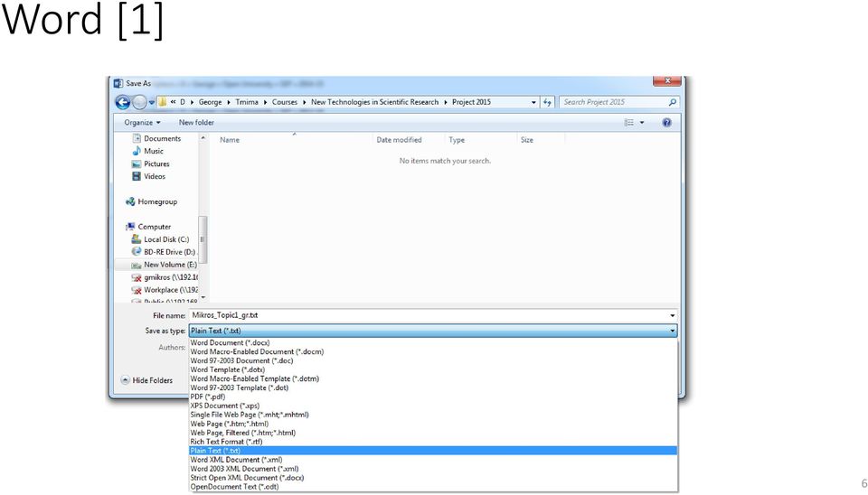Select George in the address breadcrumb
Screen dimensions: 868x495
point(210,102)
